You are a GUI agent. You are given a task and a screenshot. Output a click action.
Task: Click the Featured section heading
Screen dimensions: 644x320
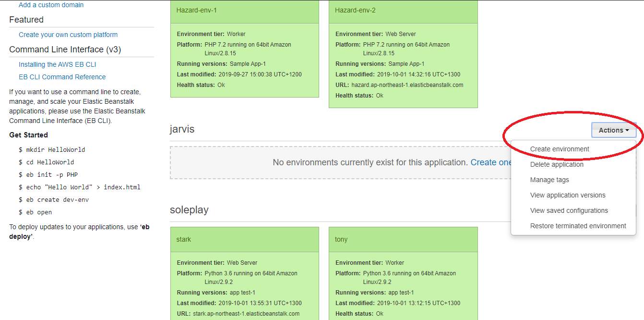click(x=26, y=20)
